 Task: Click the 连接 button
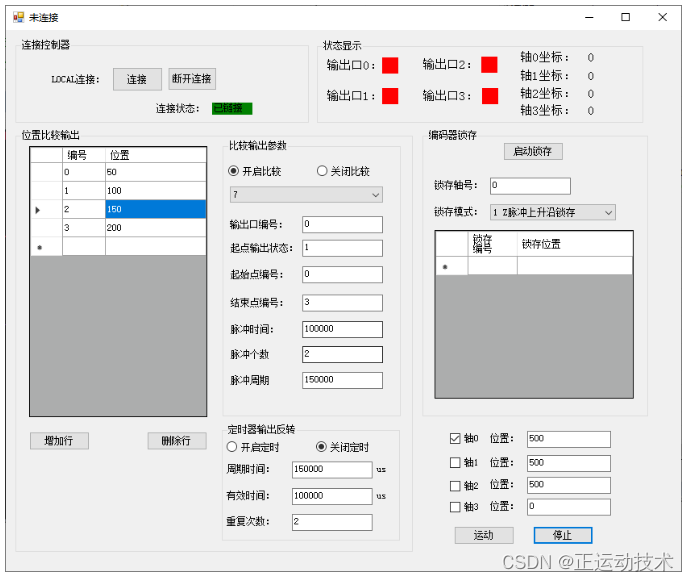(137, 79)
